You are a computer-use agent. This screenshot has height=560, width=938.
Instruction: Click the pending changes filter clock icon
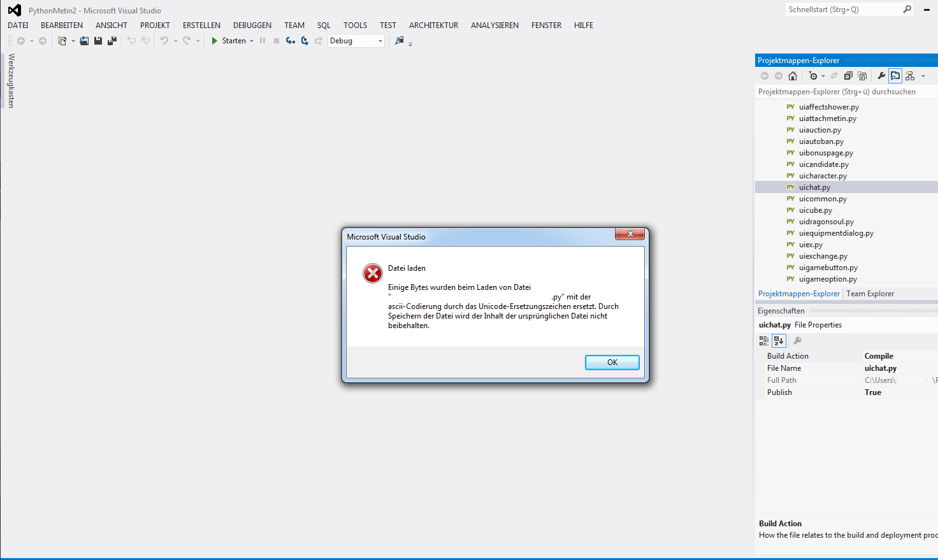tap(813, 76)
